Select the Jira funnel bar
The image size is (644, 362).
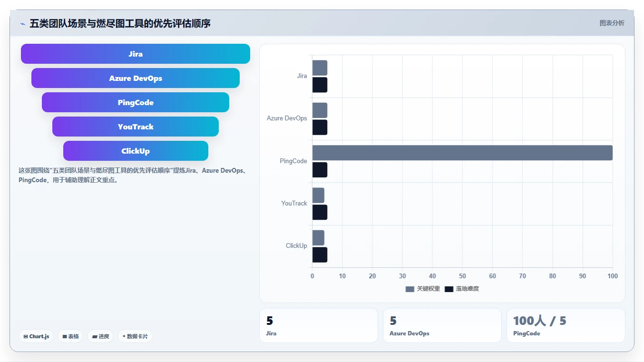[136, 54]
